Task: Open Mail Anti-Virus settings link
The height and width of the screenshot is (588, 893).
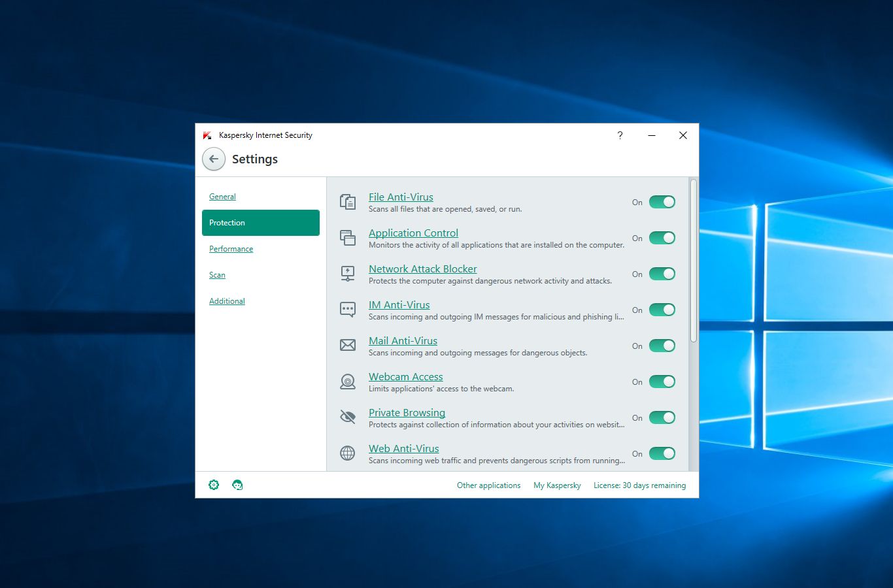Action: pyautogui.click(x=403, y=340)
